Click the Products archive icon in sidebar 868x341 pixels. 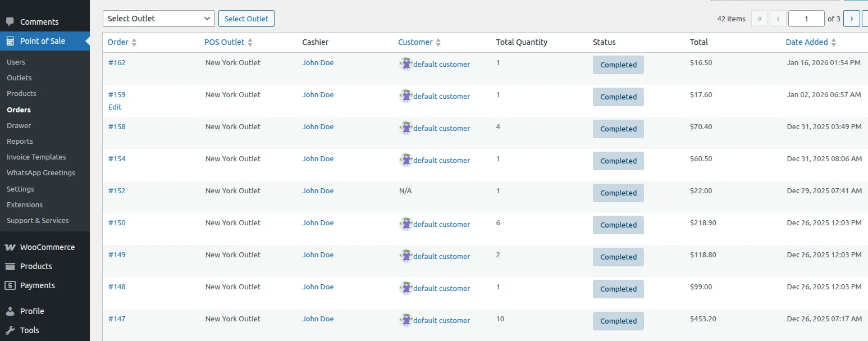(10, 266)
